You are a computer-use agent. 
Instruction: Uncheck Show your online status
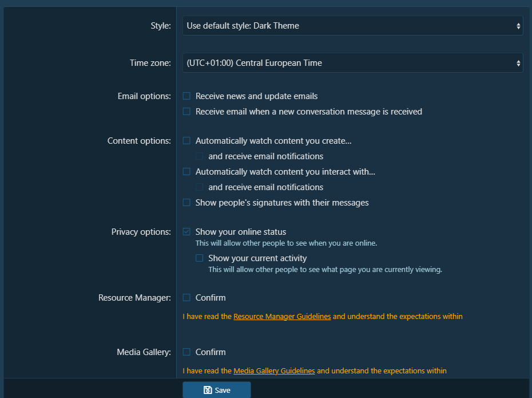[186, 232]
